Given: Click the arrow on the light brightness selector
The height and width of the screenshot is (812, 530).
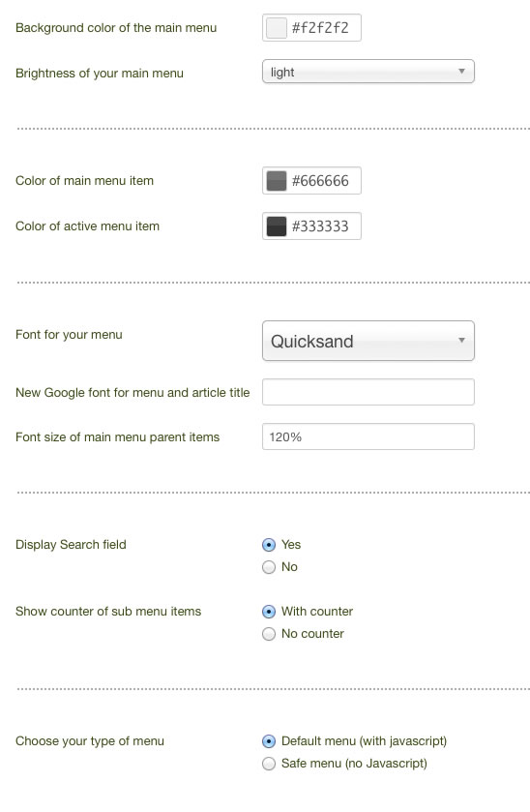Looking at the screenshot, I should 461,71.
